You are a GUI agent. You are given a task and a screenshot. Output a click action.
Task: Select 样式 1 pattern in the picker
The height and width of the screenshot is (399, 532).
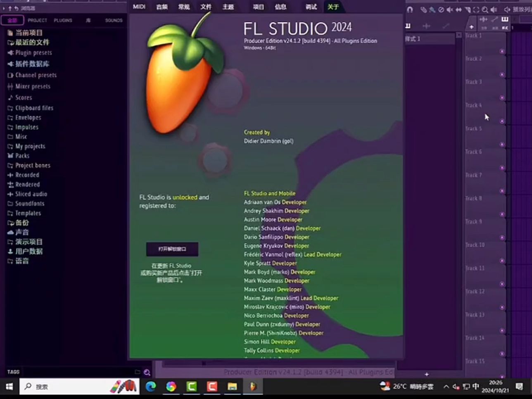click(x=430, y=39)
